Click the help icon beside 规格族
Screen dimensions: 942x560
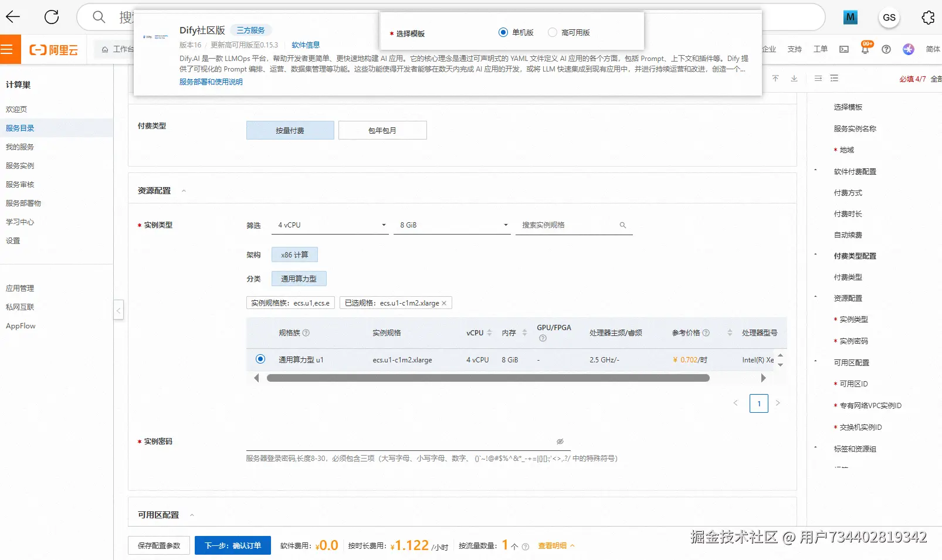pyautogui.click(x=306, y=333)
